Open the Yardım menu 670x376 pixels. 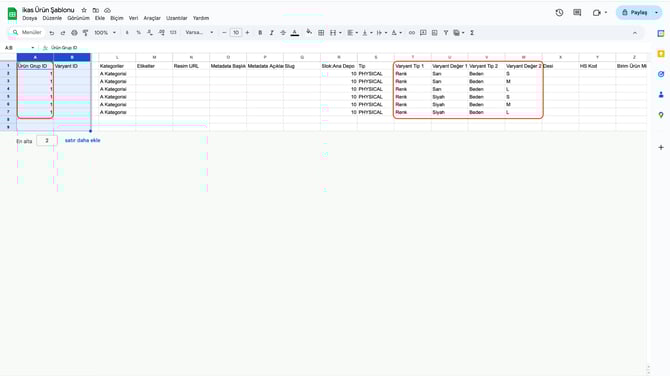tap(201, 18)
